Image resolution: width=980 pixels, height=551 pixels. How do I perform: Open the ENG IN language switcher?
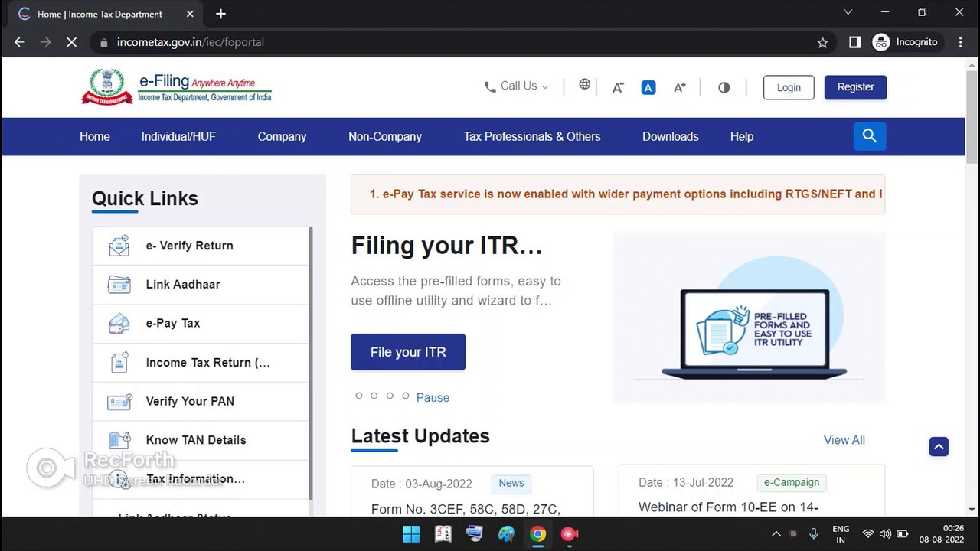841,534
